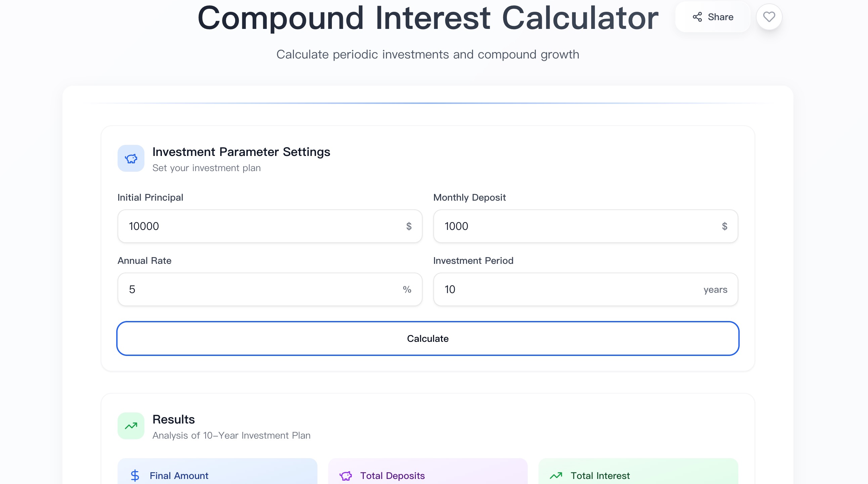The image size is (868, 484).
Task: Click into the Investment Period field
Action: click(x=566, y=289)
